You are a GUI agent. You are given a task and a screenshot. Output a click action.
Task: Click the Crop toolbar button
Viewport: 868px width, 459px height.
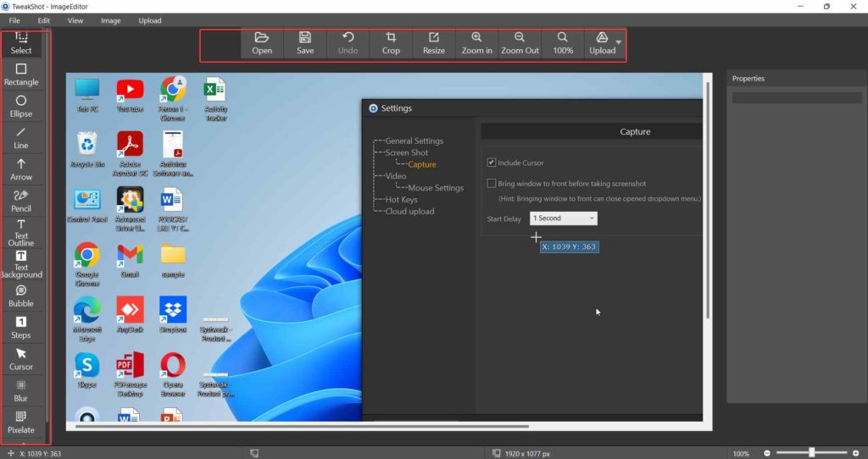391,43
